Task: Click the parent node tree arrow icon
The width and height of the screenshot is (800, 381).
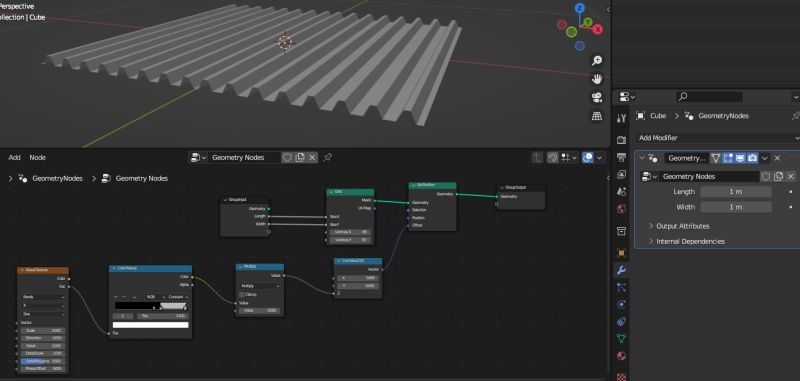Action: (x=537, y=158)
